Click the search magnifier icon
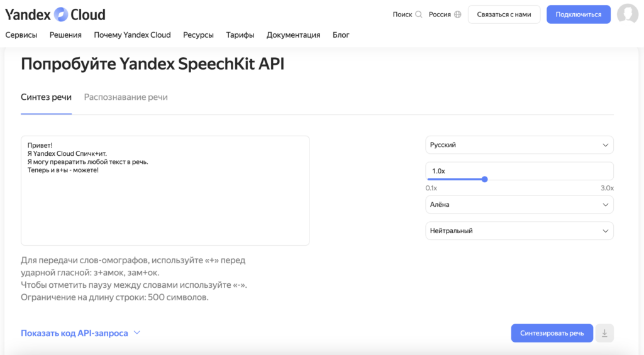Screen dimensions: 644x355 (419, 14)
